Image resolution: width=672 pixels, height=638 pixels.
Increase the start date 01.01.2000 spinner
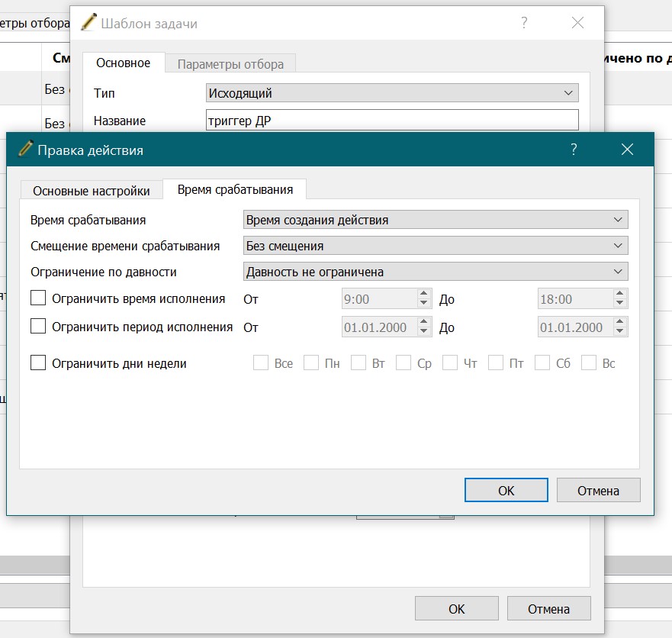click(x=423, y=322)
